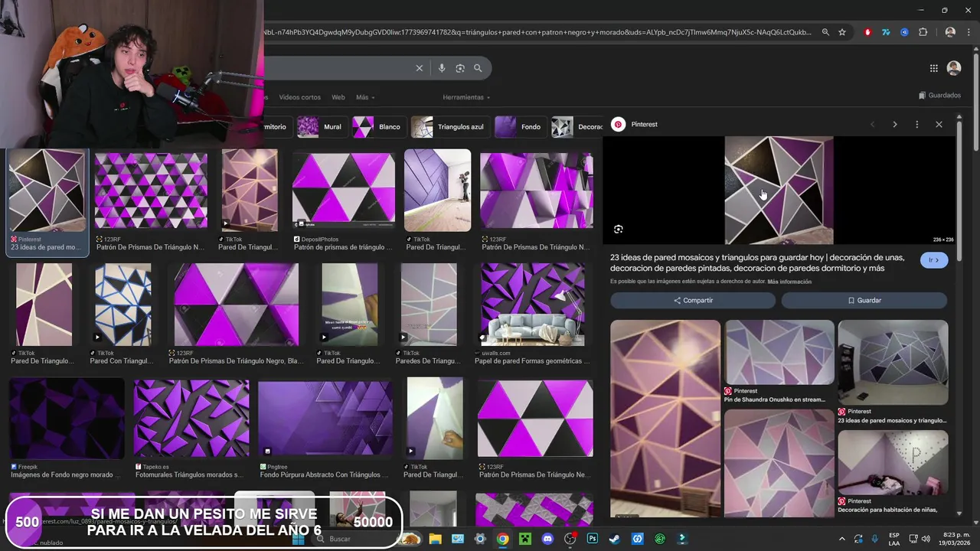Click the Chrome address bar URL
Image resolution: width=980 pixels, height=551 pixels.
click(536, 32)
